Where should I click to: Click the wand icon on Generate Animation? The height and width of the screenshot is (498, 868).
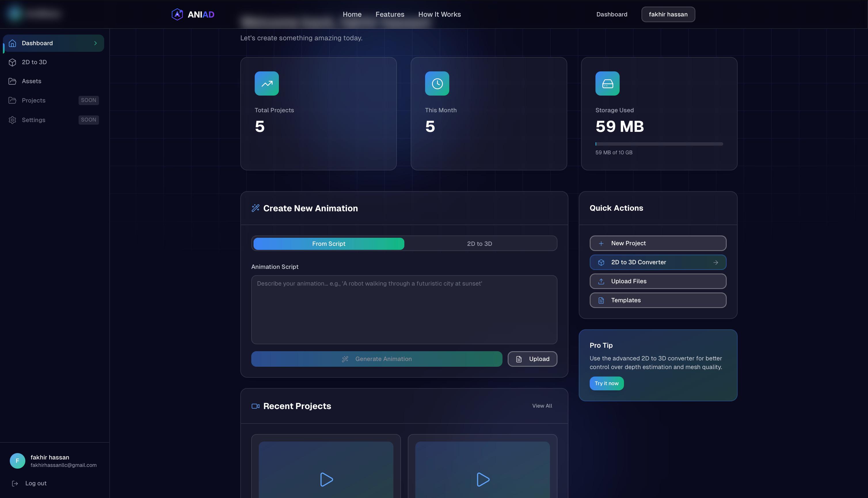345,359
